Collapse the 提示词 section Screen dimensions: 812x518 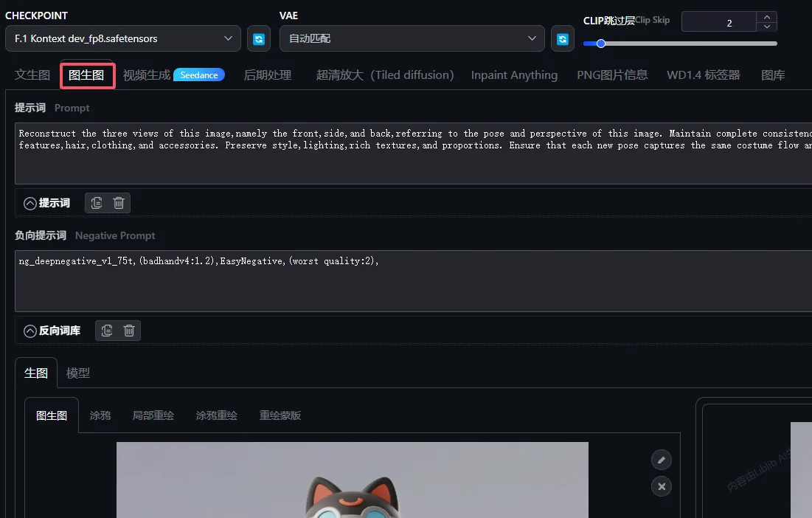pyautogui.click(x=30, y=204)
